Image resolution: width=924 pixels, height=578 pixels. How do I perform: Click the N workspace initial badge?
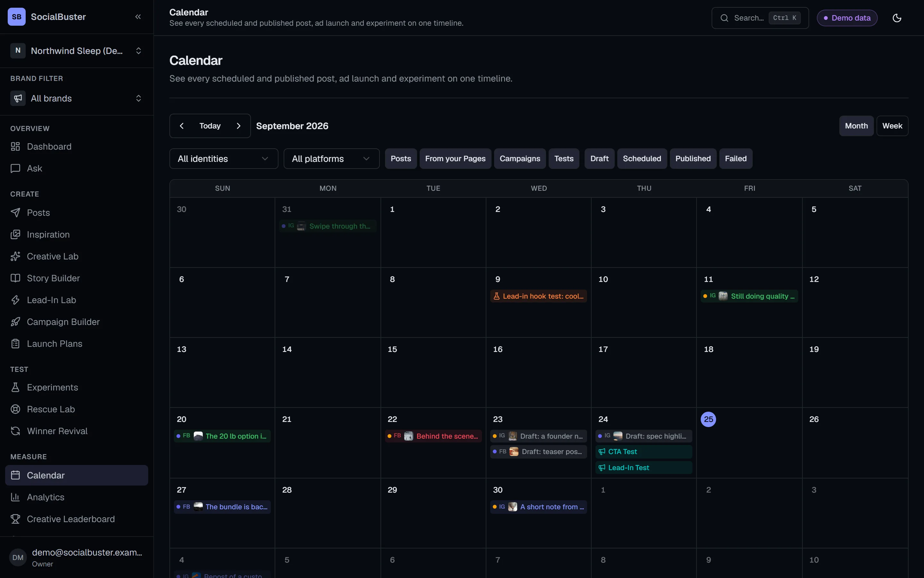click(x=18, y=51)
